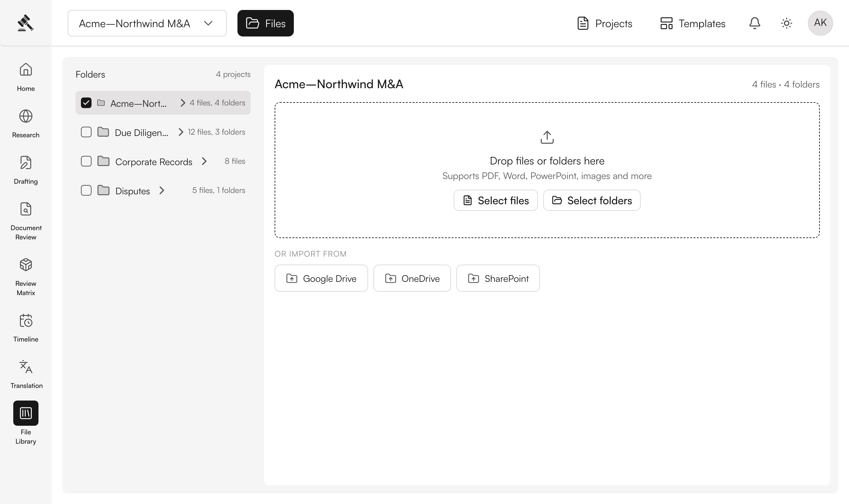849x504 pixels.
Task: Uncheck the Acme—Nort... folder checkbox
Action: coord(86,102)
